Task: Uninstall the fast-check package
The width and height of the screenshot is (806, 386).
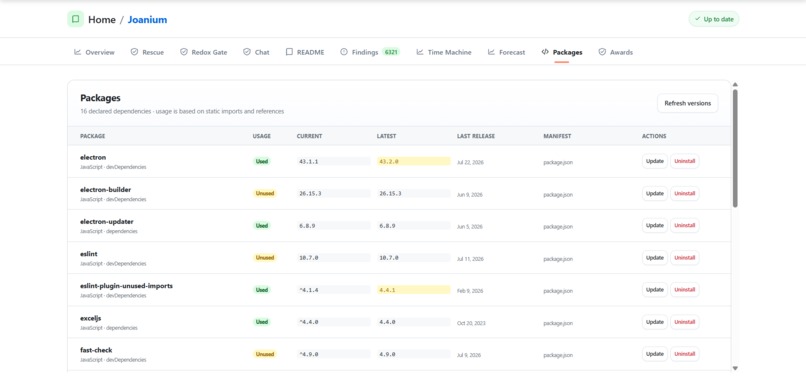Action: [x=685, y=354]
